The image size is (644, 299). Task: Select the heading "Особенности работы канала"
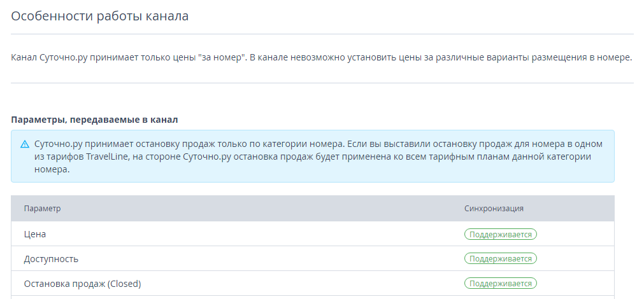point(100,16)
